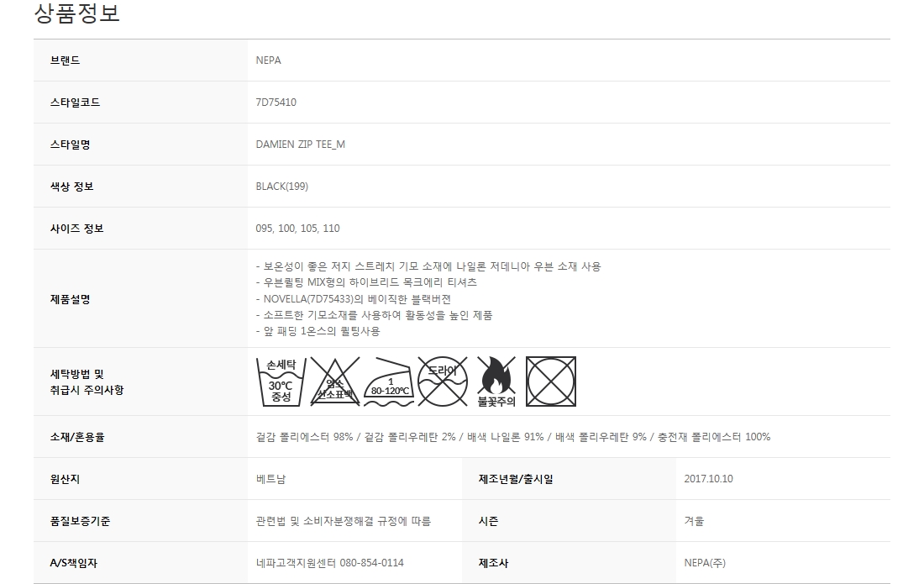Click the crossed-out dry clean circle icon

coord(443,381)
